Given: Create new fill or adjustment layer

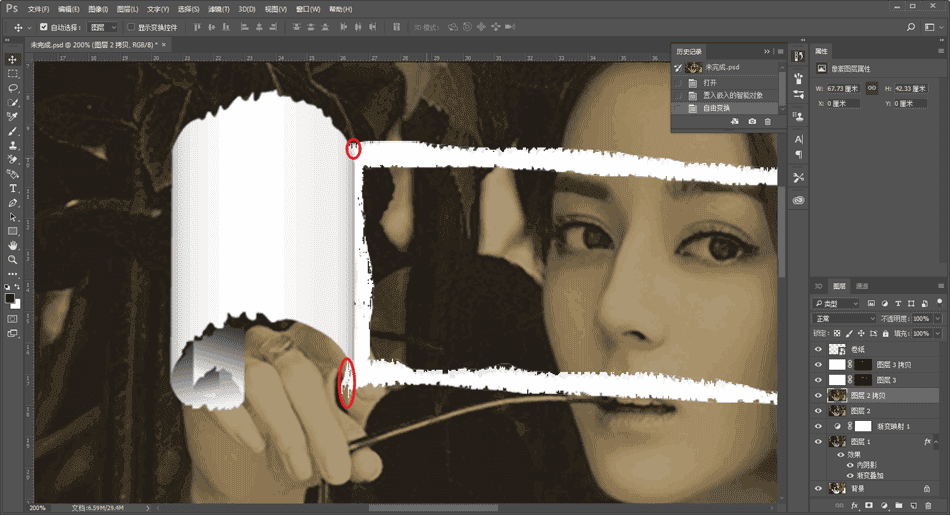Looking at the screenshot, I should pyautogui.click(x=884, y=505).
